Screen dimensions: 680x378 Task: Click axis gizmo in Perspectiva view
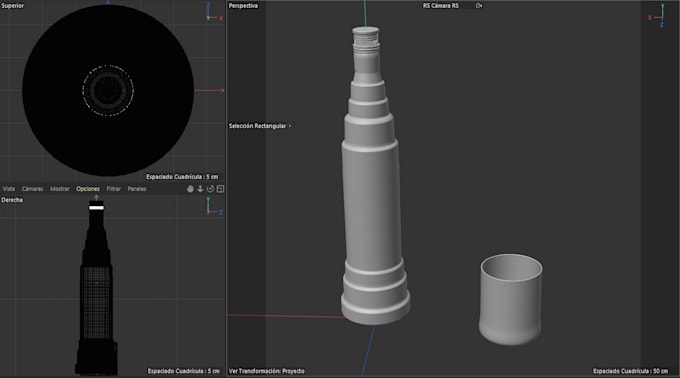[657, 16]
